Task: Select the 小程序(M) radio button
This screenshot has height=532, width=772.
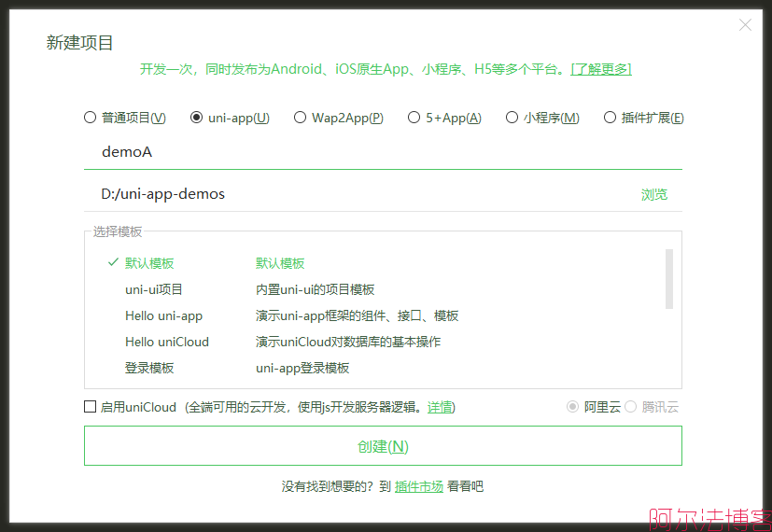Action: click(512, 118)
